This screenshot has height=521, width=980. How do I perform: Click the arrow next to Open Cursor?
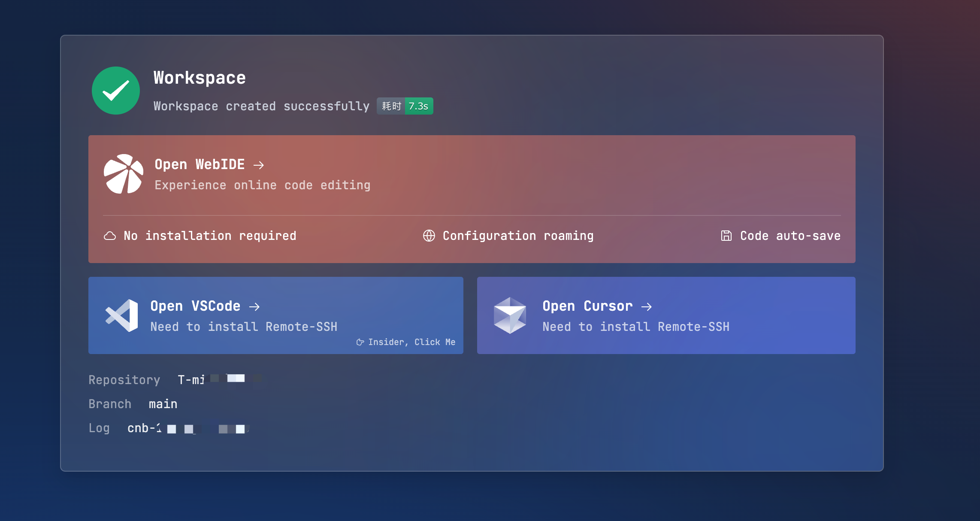point(647,306)
